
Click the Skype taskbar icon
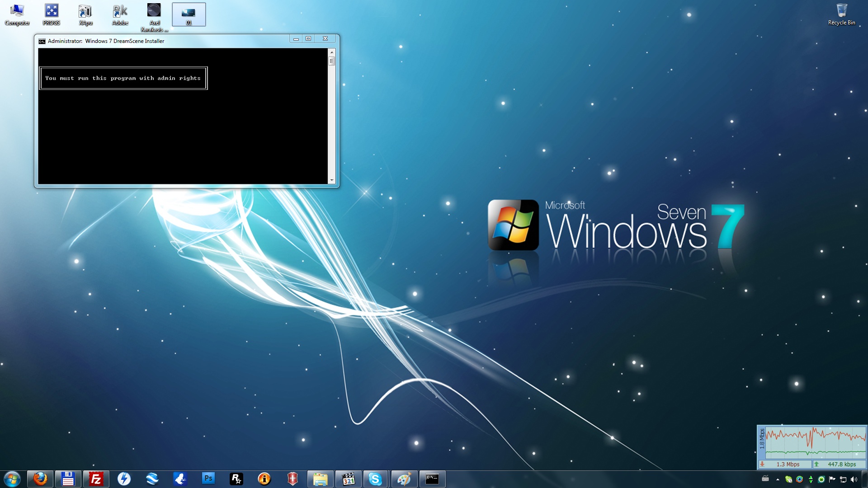click(x=375, y=479)
